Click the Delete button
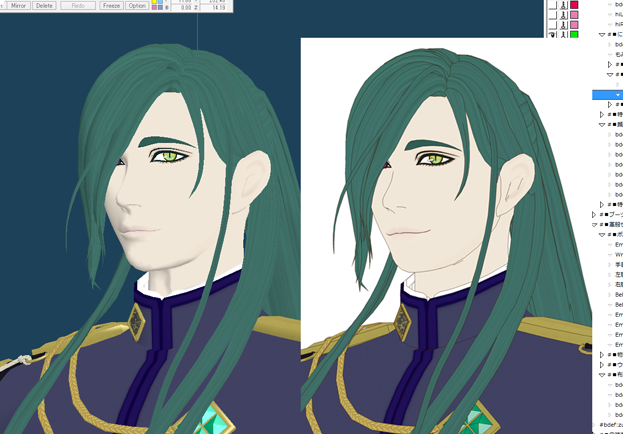 (44, 6)
